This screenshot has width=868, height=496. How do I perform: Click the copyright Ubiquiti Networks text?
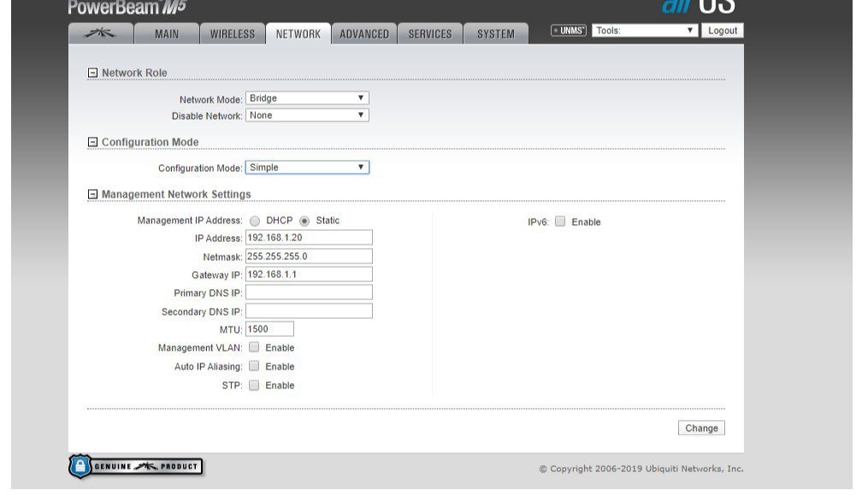click(641, 469)
